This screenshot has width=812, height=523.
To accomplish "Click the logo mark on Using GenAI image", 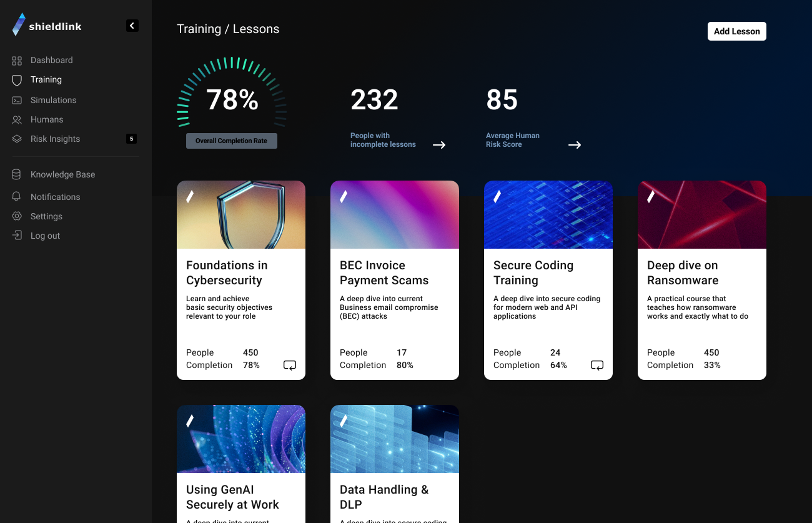I will [x=190, y=421].
